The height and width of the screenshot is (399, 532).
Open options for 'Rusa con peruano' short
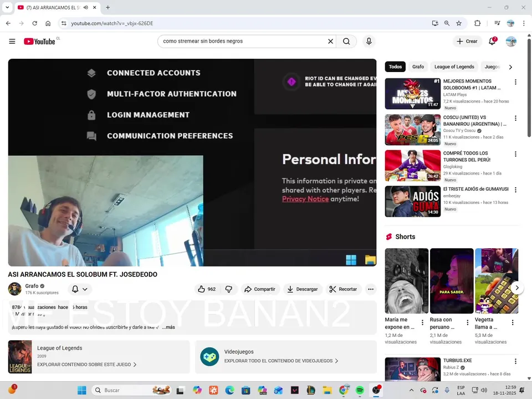pos(468,323)
